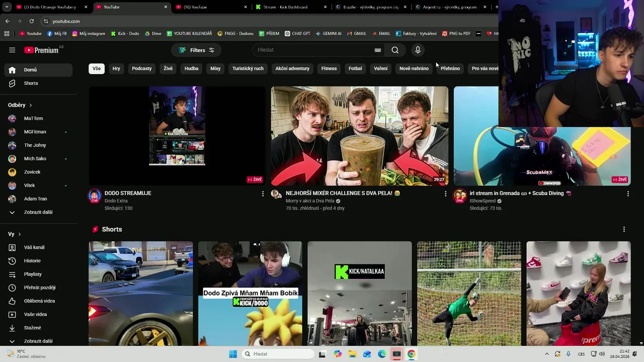The height and width of the screenshot is (362, 644).
Task: Select the Podcasty filter chip
Action: click(142, 68)
